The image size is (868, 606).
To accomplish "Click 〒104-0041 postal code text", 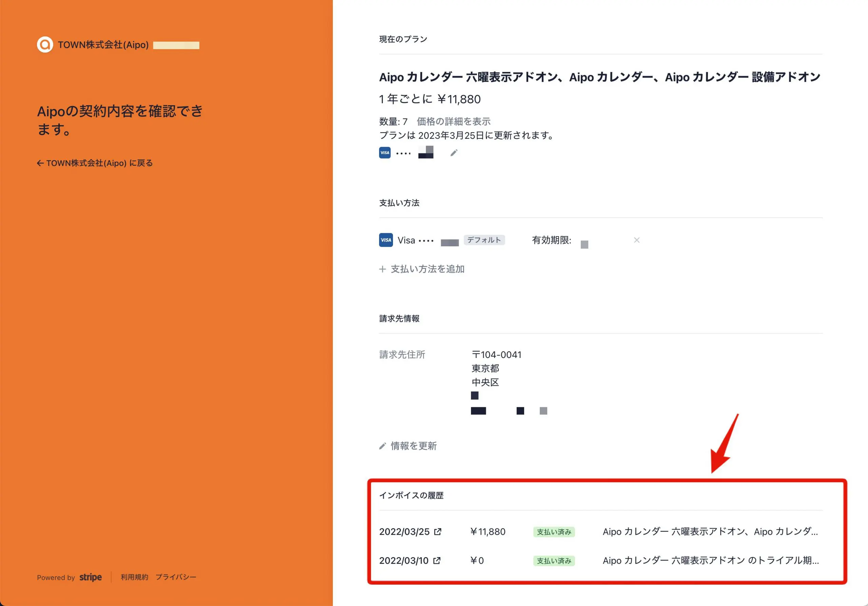I will click(496, 355).
